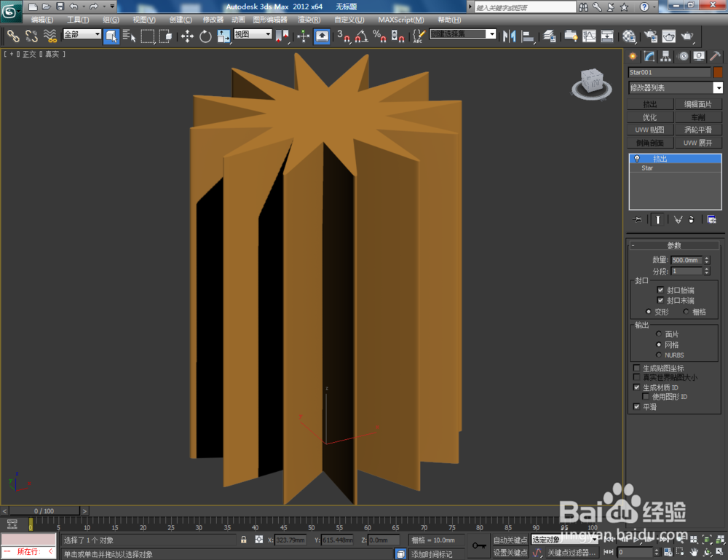Open the MAXScript menu
The height and width of the screenshot is (560, 728).
pos(401,20)
